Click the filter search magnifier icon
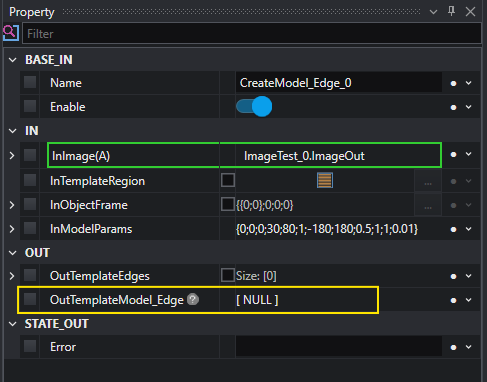Screen dimensions: 487x382 pyautogui.click(x=10, y=33)
